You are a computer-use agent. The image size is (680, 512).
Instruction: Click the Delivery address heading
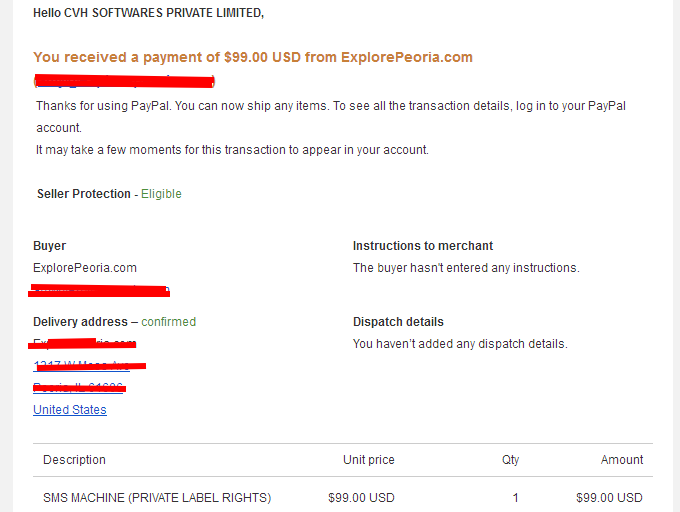point(80,322)
